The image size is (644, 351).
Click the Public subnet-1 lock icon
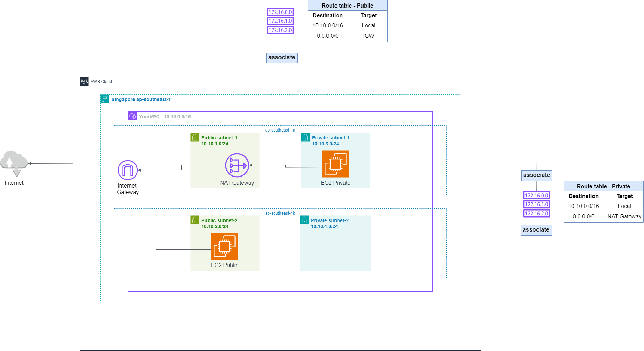coord(195,137)
